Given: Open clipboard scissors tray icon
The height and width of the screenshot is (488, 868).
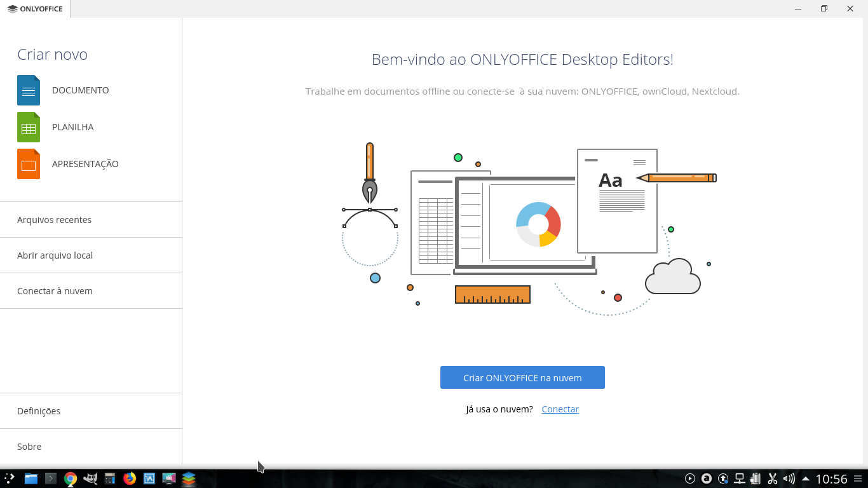Looking at the screenshot, I should 773,478.
